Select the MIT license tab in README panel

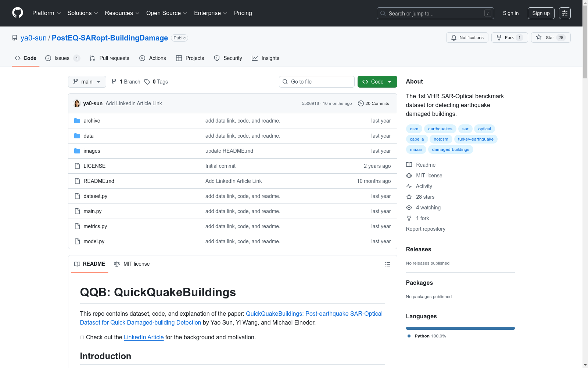[132, 264]
